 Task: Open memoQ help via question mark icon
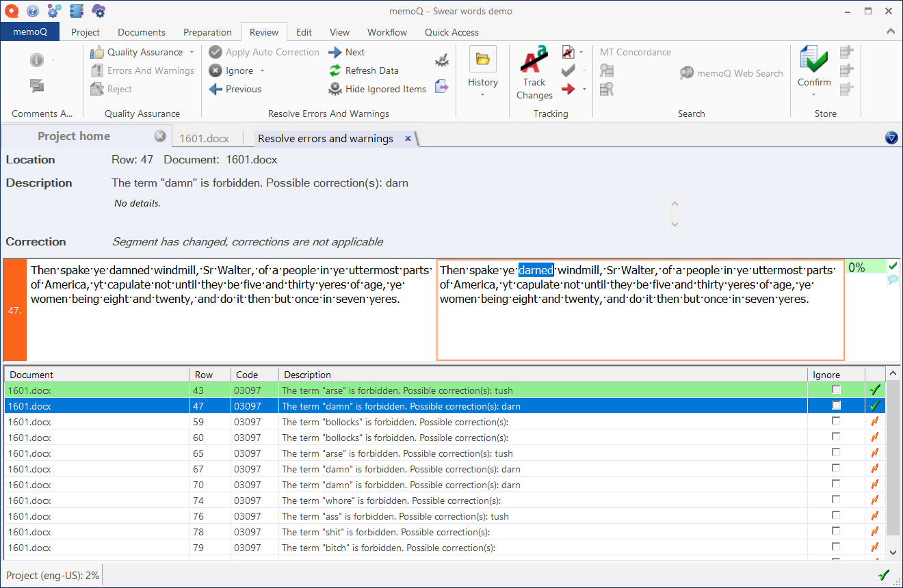coord(34,11)
